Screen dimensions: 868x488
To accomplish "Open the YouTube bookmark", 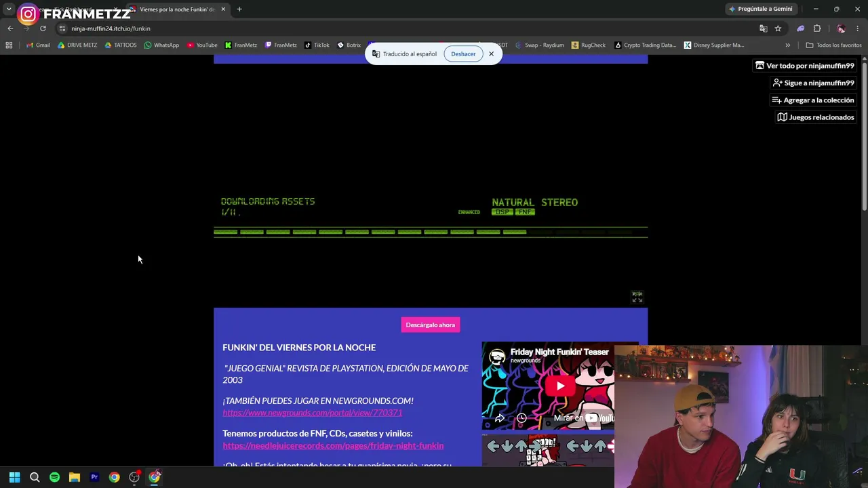I will coord(202,45).
